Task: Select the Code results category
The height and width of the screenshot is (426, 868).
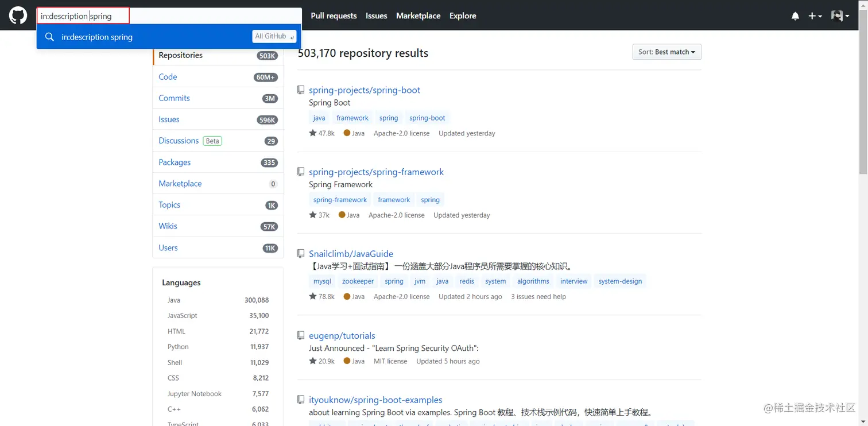Action: (x=218, y=76)
